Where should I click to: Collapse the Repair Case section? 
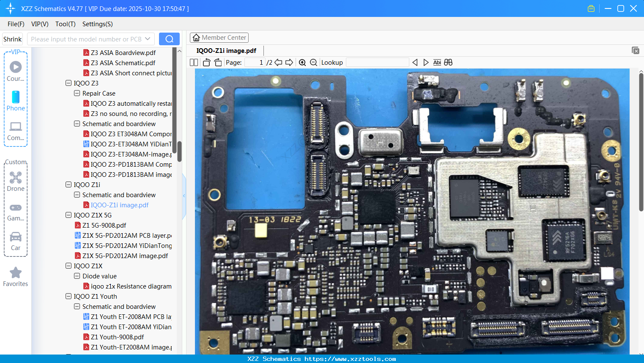[x=77, y=93]
